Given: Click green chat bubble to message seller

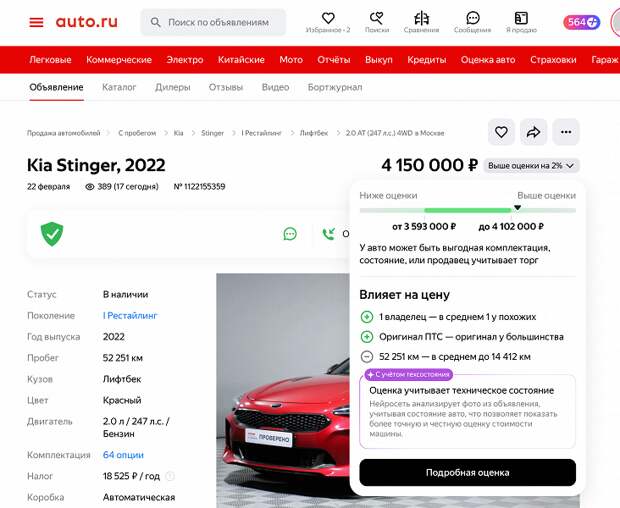Looking at the screenshot, I should pyautogui.click(x=290, y=234).
